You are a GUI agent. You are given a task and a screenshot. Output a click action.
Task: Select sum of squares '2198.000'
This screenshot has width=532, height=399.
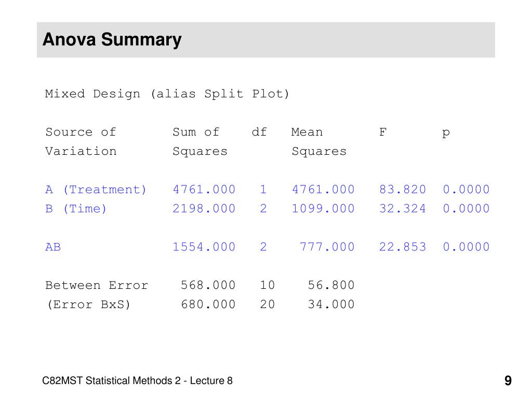(x=204, y=209)
